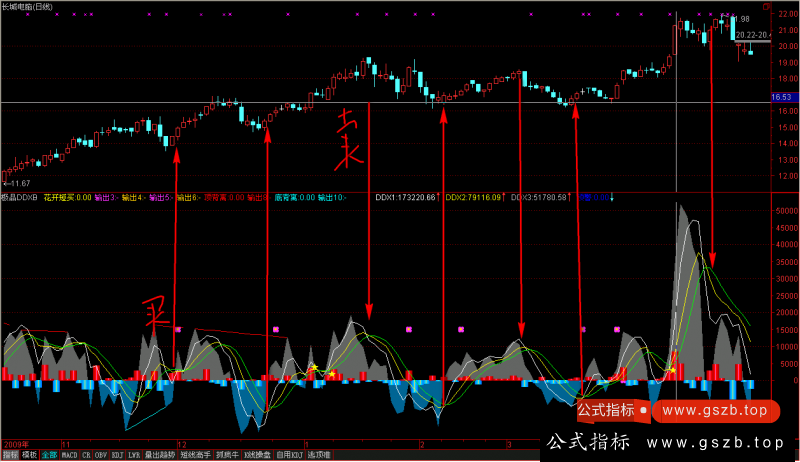Click the 模板 button in bottom bar
800x462 pixels.
pyautogui.click(x=29, y=455)
